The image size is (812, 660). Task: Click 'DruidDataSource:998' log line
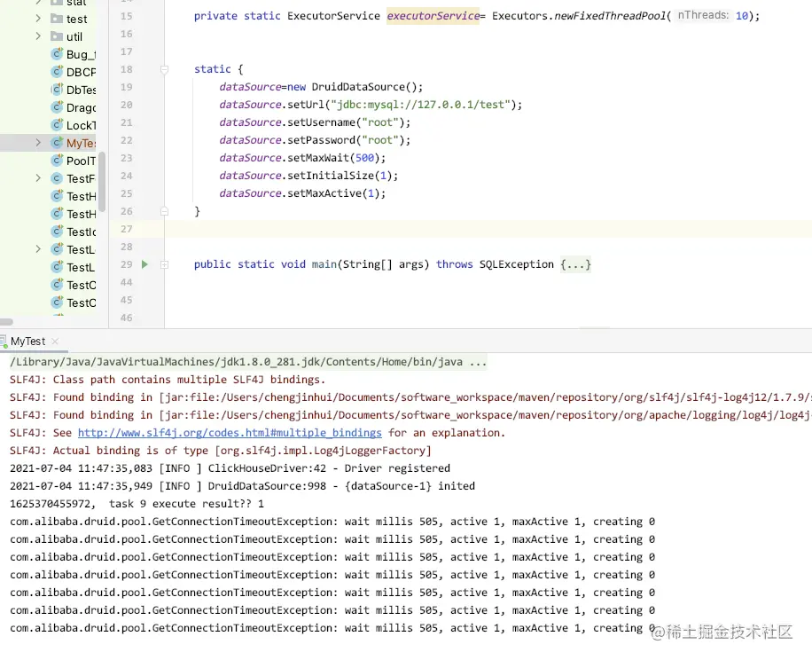242,486
